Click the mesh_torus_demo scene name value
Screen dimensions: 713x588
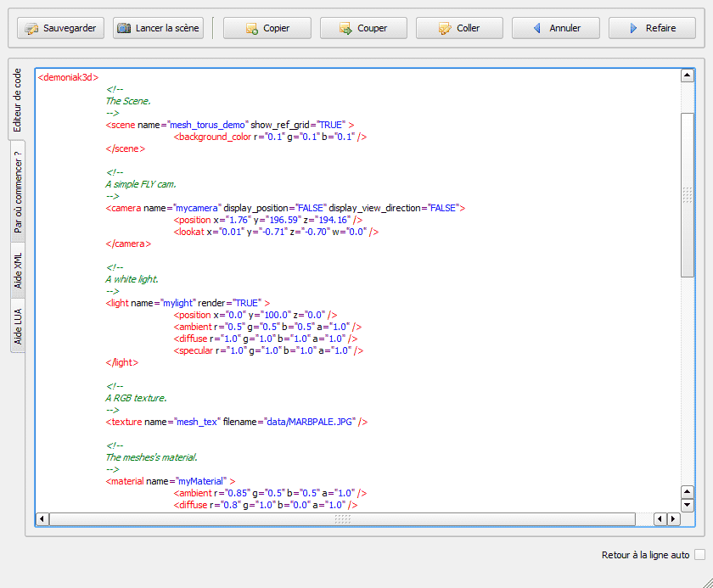point(207,125)
